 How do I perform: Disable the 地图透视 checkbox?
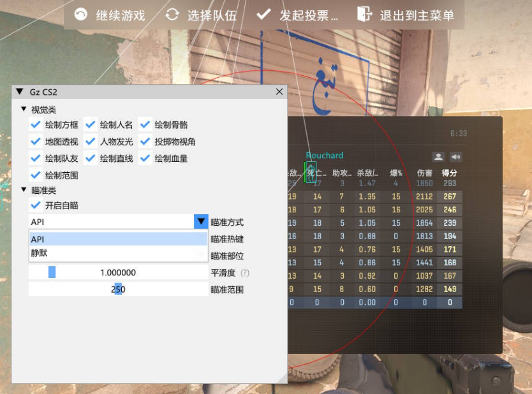[x=35, y=142]
